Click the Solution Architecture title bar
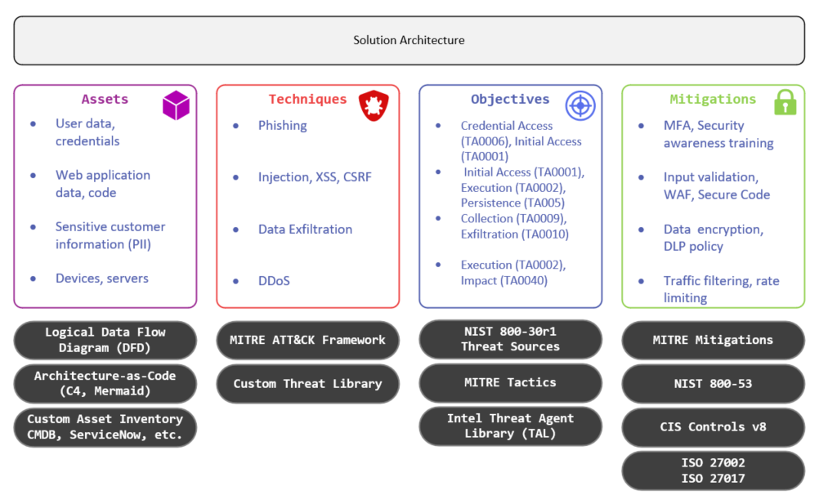Image resolution: width=819 pixels, height=504 pixels. pyautogui.click(x=409, y=39)
